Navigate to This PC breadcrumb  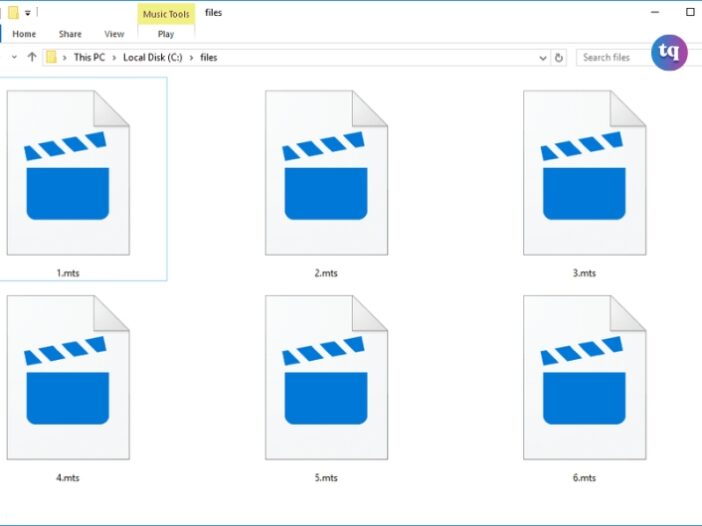click(x=90, y=57)
